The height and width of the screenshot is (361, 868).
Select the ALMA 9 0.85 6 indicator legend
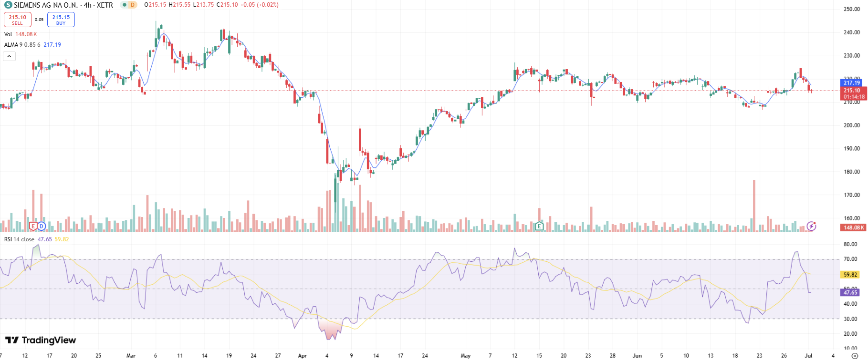click(x=32, y=45)
